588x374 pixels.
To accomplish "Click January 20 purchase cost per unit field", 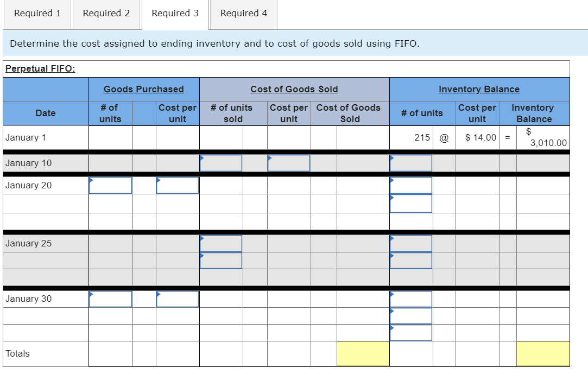I will (x=178, y=186).
